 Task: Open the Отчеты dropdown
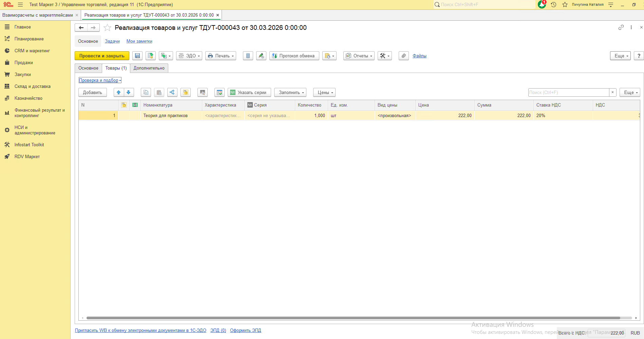coord(359,56)
